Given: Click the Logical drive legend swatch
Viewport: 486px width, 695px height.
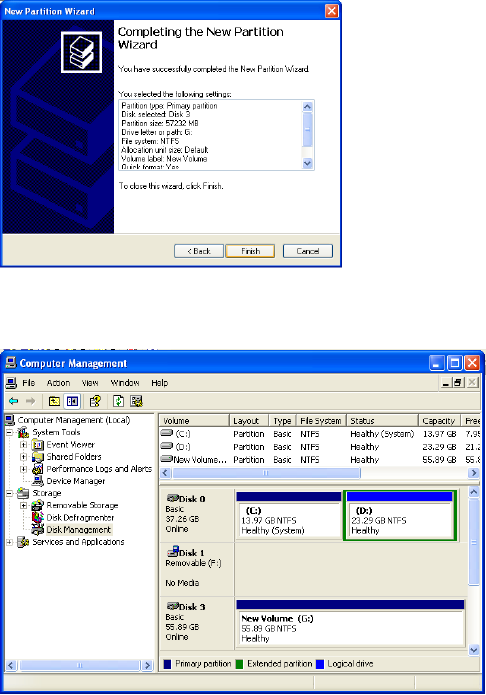Looking at the screenshot, I should click(x=320, y=664).
